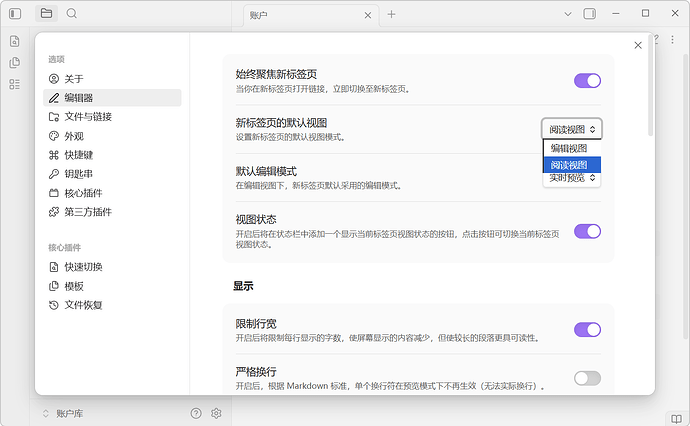Close the 账户 tab
Viewport: 690px width, 426px height.
366,15
